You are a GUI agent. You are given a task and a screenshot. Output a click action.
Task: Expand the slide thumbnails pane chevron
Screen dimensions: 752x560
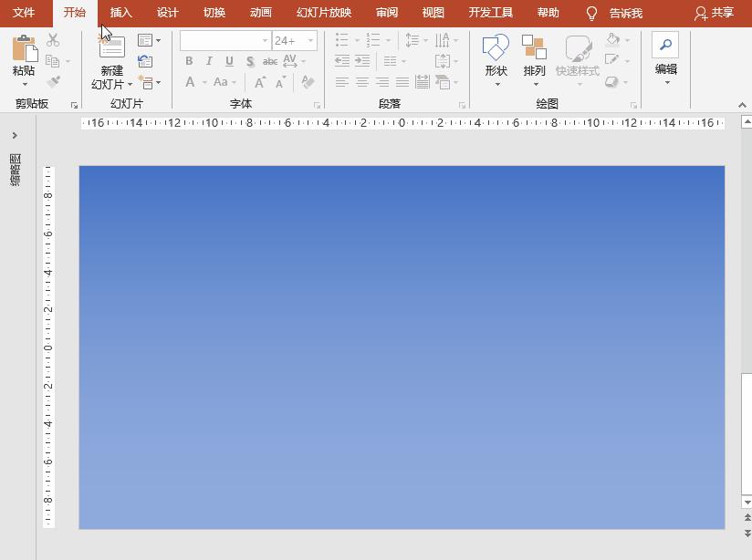pyautogui.click(x=14, y=135)
